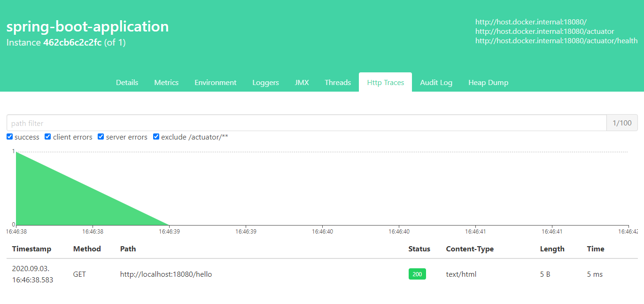Click the 5 ms time cell

(595, 274)
